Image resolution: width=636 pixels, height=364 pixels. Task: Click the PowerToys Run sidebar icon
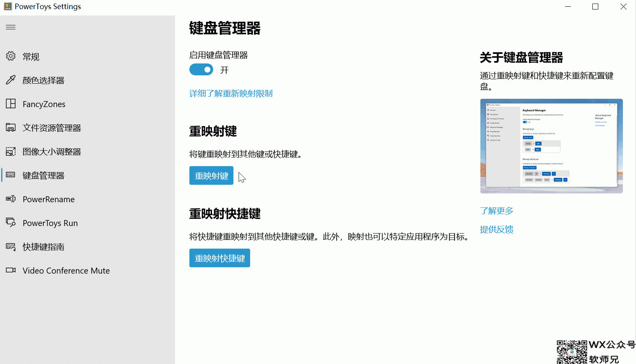pos(11,222)
